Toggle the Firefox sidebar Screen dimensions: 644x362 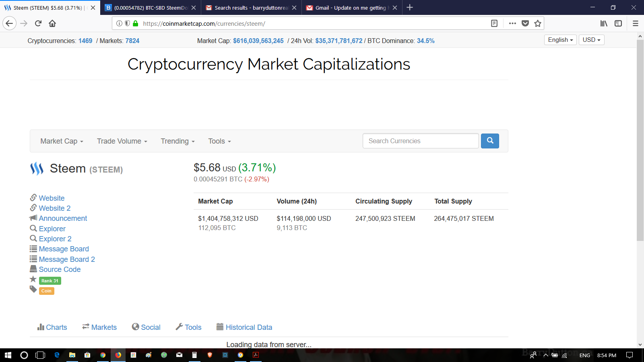pos(618,23)
